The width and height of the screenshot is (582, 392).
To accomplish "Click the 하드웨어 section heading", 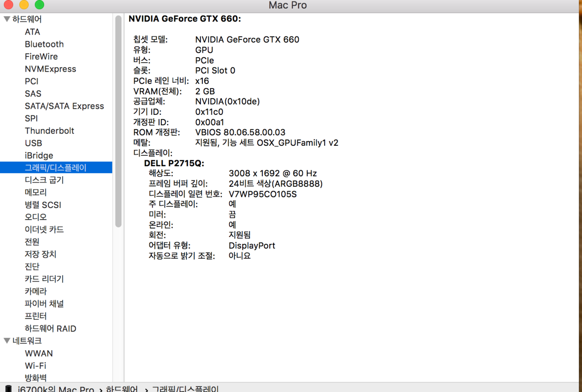I will (x=27, y=20).
